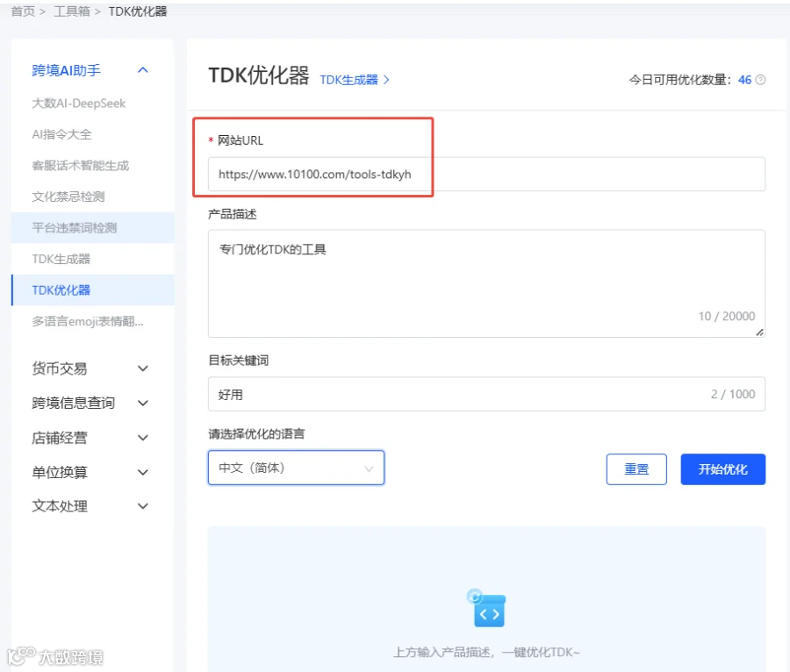The height and width of the screenshot is (672, 790).
Task: Click the 开始优化 button
Action: [723, 469]
